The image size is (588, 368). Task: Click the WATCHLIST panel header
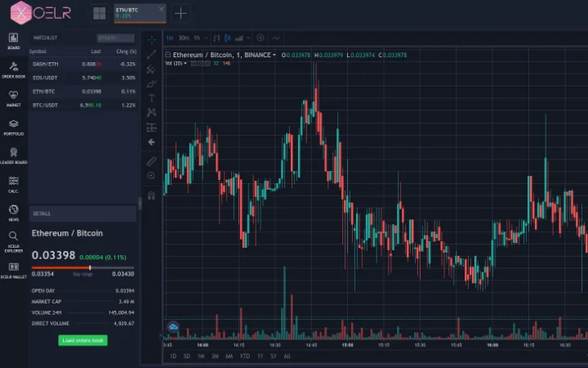click(x=46, y=38)
